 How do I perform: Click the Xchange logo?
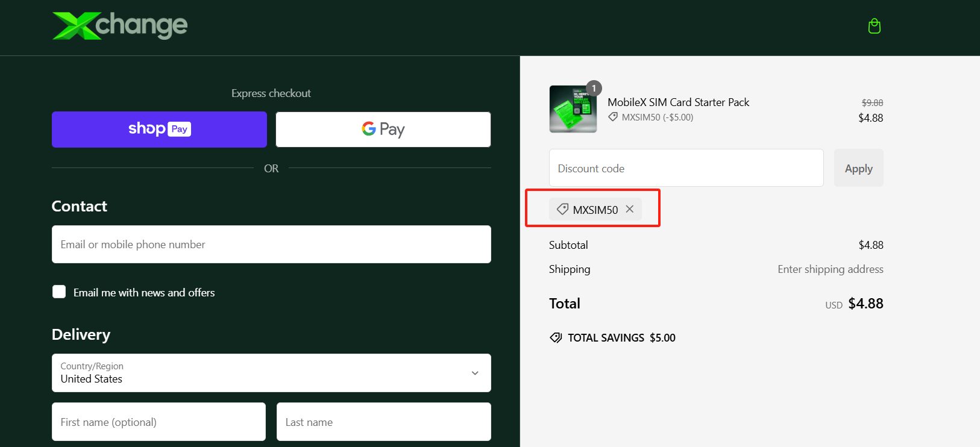[x=120, y=25]
